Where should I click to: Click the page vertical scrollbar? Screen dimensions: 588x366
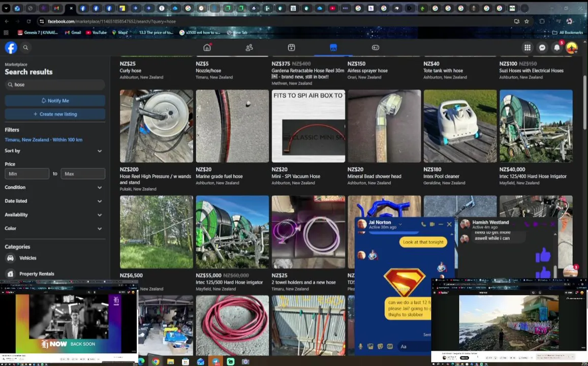click(x=584, y=103)
